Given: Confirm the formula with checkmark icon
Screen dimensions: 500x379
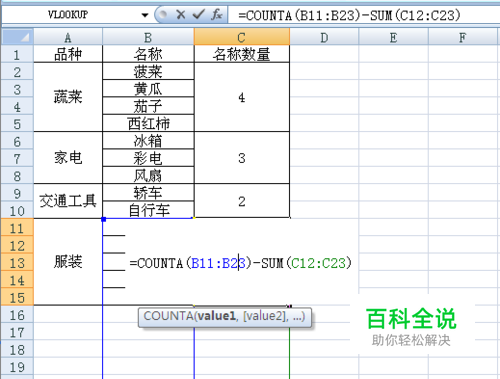Looking at the screenshot, I should tap(199, 15).
